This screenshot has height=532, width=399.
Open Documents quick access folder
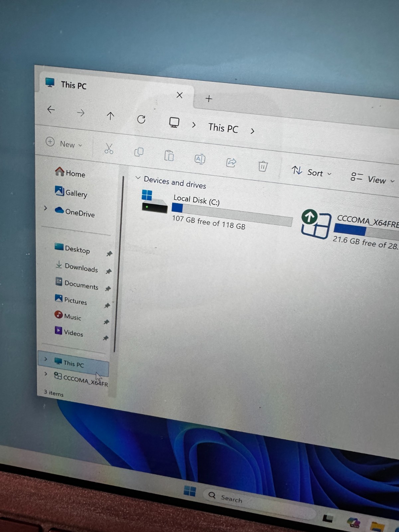coord(77,284)
